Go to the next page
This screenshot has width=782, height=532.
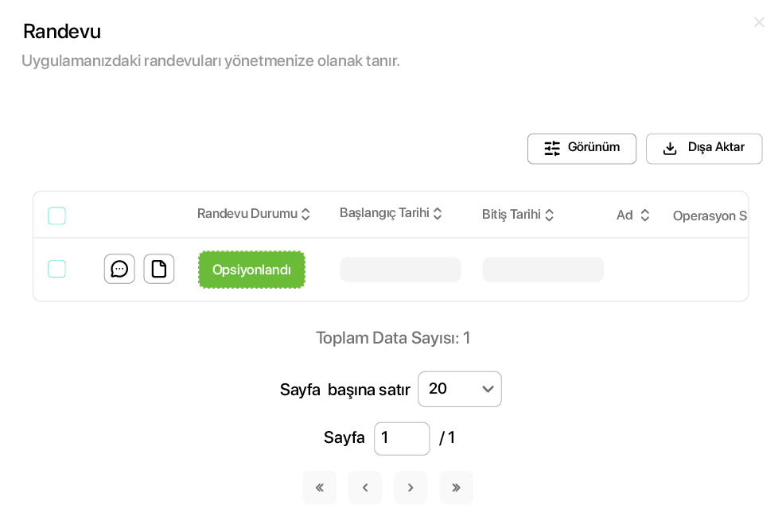[410, 487]
